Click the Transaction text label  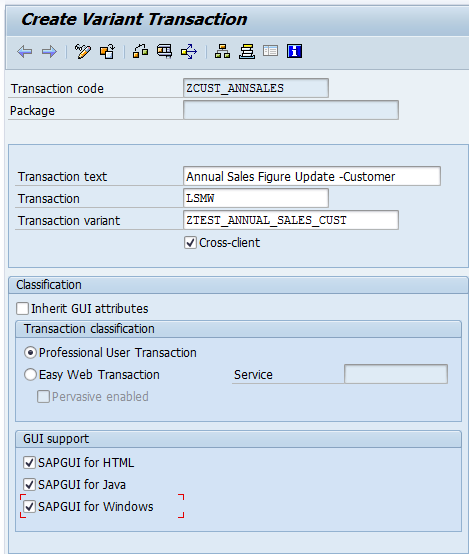click(x=62, y=177)
